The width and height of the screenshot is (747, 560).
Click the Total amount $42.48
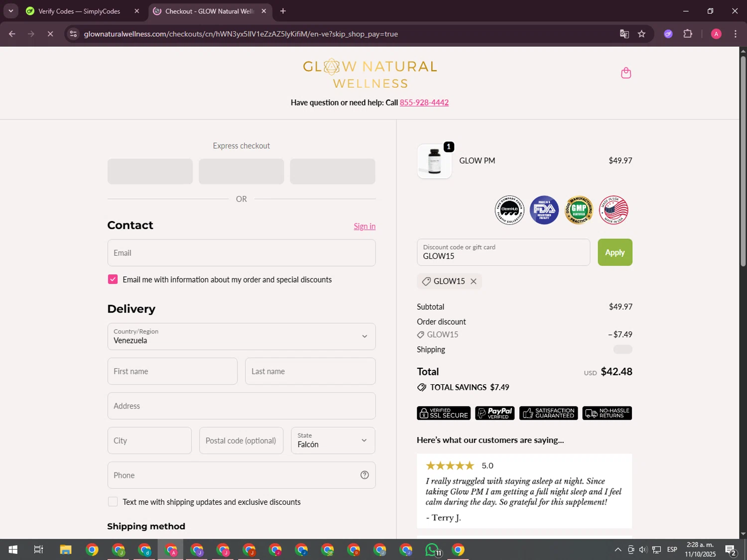(x=617, y=371)
